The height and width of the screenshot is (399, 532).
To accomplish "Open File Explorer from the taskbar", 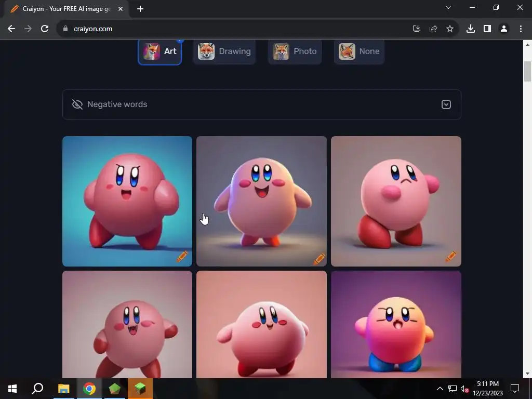I will (63, 389).
